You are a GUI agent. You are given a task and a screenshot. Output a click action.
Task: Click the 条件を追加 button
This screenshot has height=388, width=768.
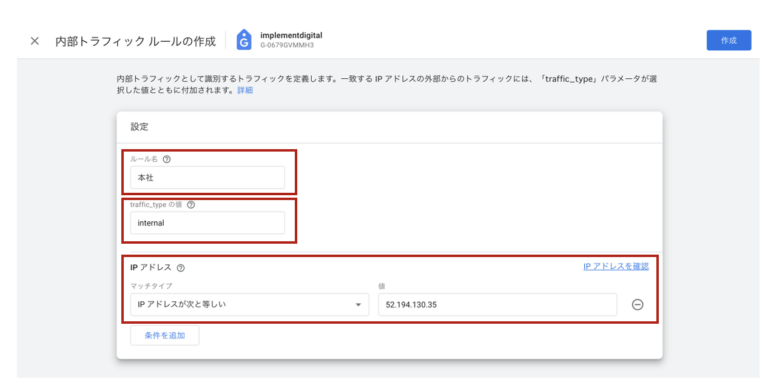coord(165,336)
